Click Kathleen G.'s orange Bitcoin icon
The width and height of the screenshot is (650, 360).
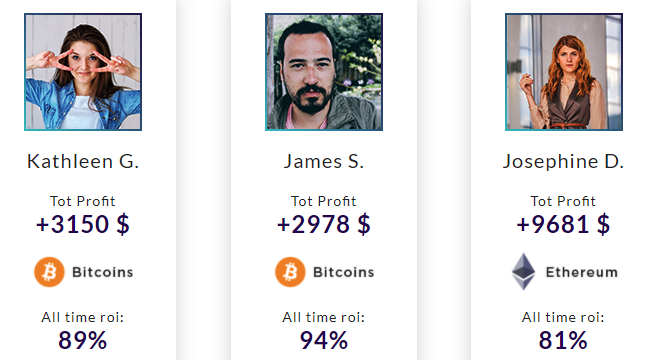(x=49, y=272)
